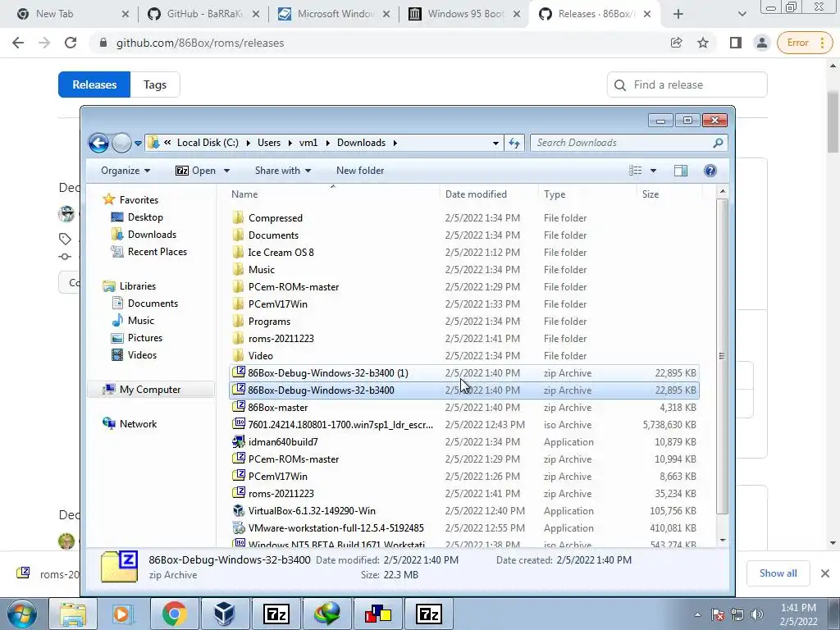Switch to the Microsoft Windows tab
Screen dimensions: 840x630
(335, 14)
